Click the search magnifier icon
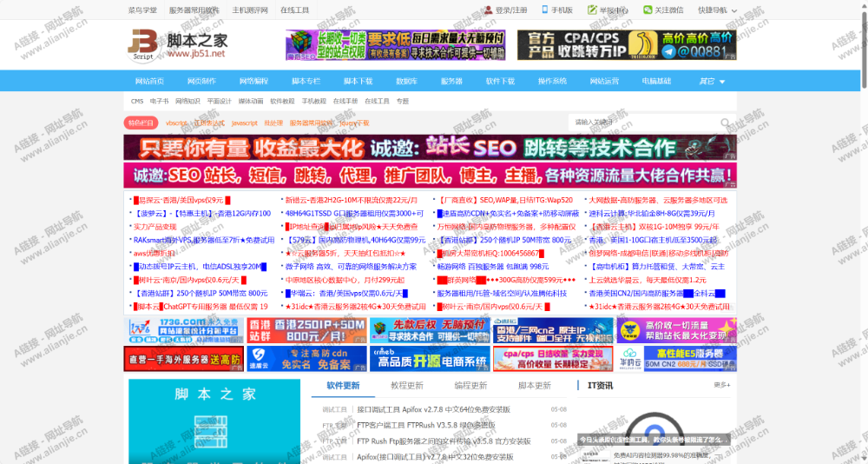 click(725, 123)
